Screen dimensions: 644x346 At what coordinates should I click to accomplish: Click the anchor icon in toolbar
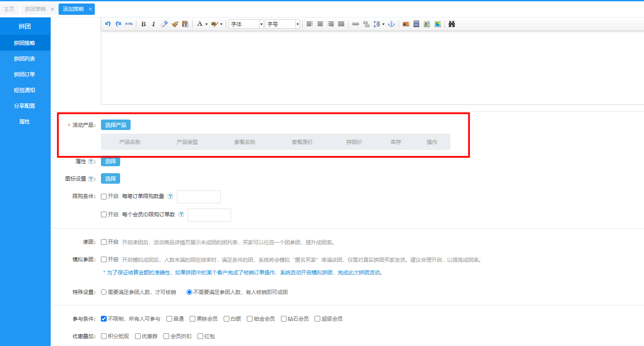[x=391, y=24]
